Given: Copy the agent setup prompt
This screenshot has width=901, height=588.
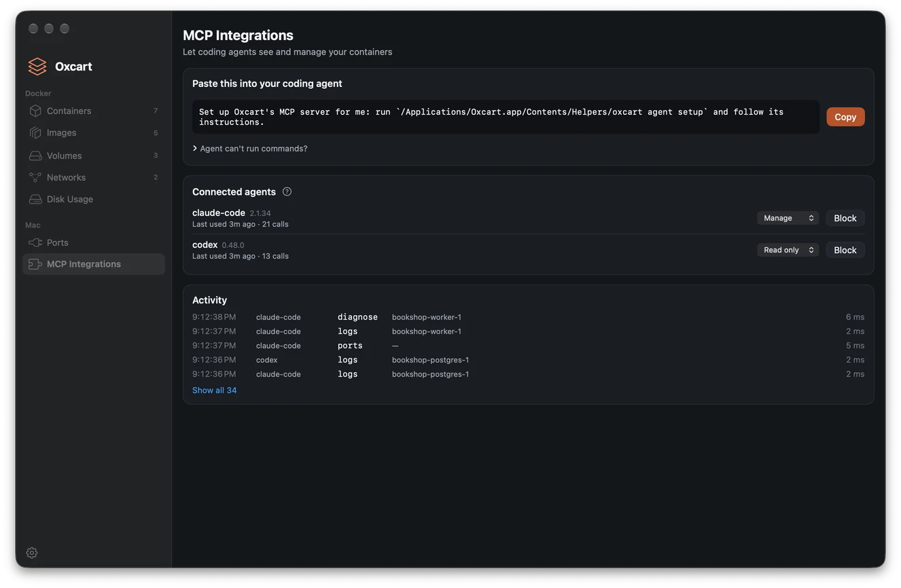Looking at the screenshot, I should point(845,117).
